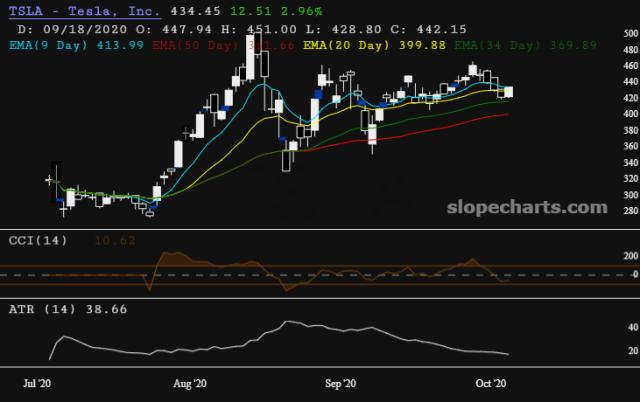The height and width of the screenshot is (402, 640).
Task: Click the Aug '20 date axis label
Action: click(190, 383)
